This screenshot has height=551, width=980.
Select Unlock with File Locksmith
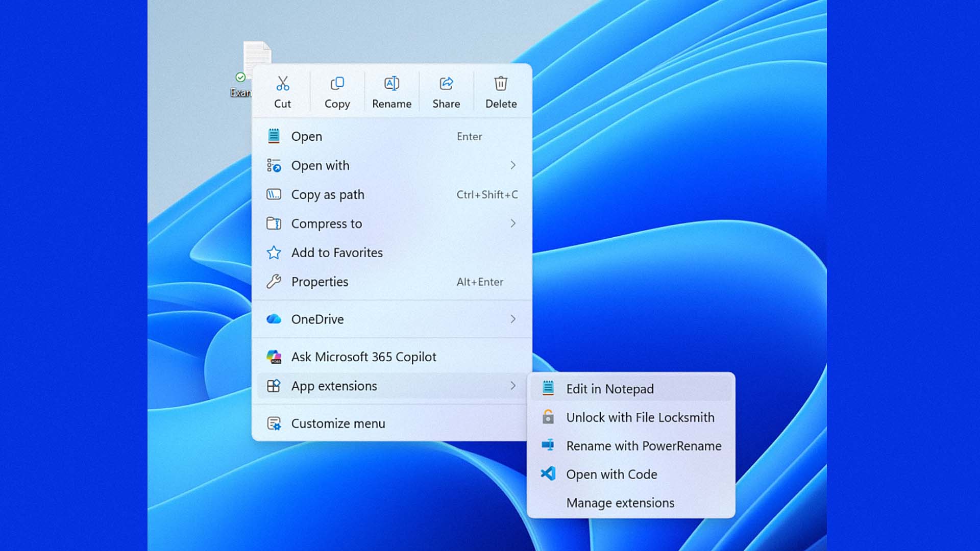coord(631,417)
